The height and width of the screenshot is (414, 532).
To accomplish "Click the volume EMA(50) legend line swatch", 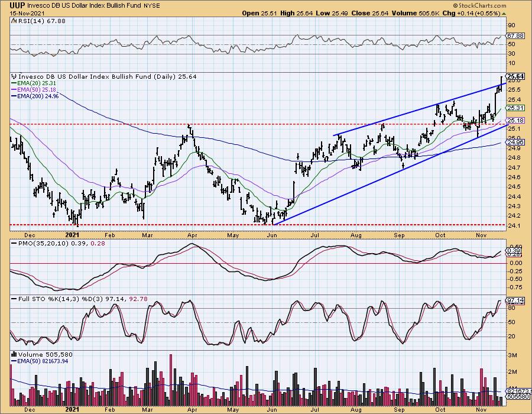I will click(x=14, y=361).
